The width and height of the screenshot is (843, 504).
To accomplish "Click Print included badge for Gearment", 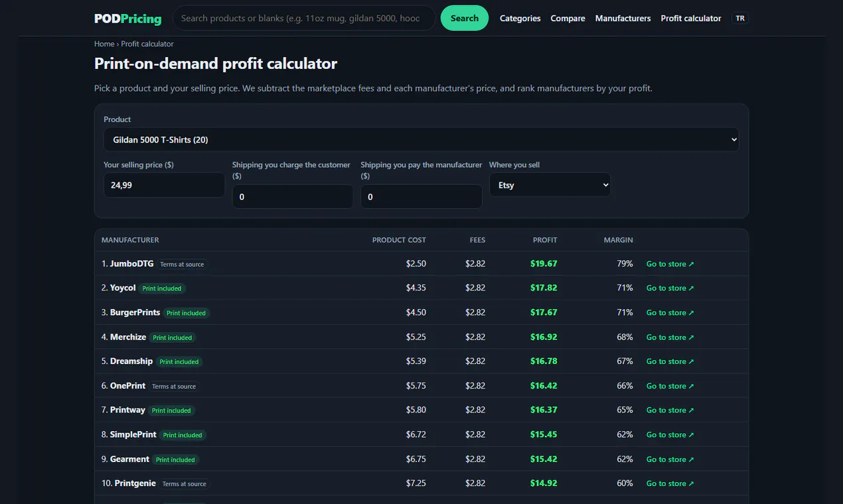I will coord(176,460).
